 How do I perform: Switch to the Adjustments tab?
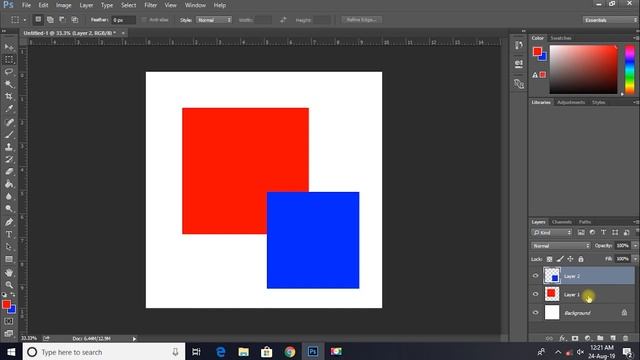pos(571,102)
